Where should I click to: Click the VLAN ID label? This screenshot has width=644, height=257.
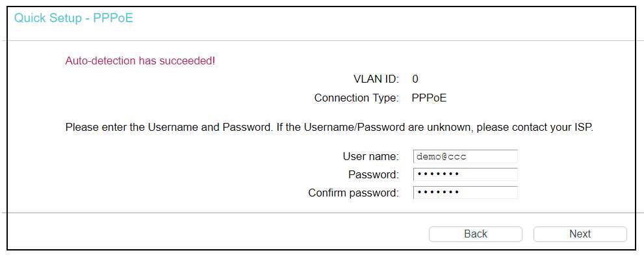[376, 79]
